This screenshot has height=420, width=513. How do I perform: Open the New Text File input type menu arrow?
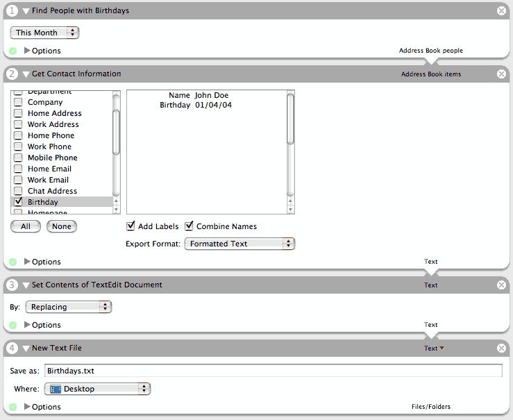[x=441, y=348]
